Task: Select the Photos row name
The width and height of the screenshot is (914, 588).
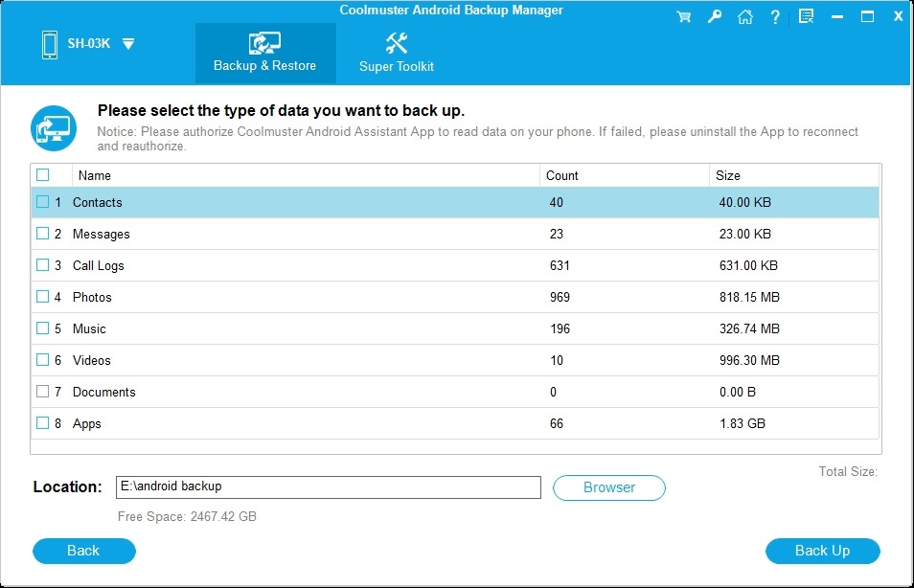Action: 92,297
